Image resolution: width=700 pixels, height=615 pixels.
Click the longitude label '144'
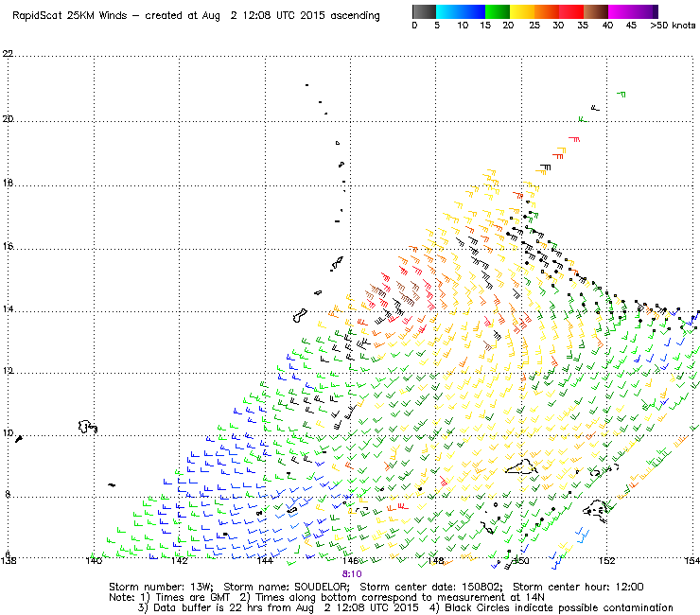point(265,560)
